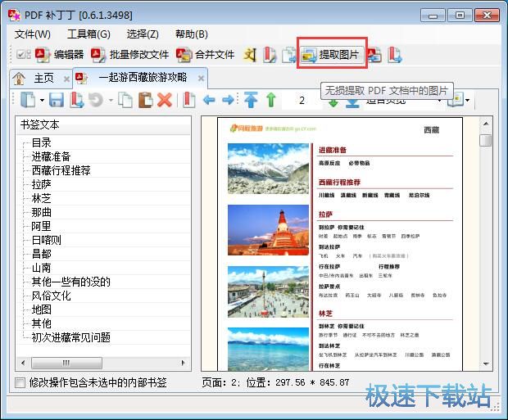Viewport: 508px width, 420px height.
Task: Select the 地图 bookmark
Action: tap(42, 309)
